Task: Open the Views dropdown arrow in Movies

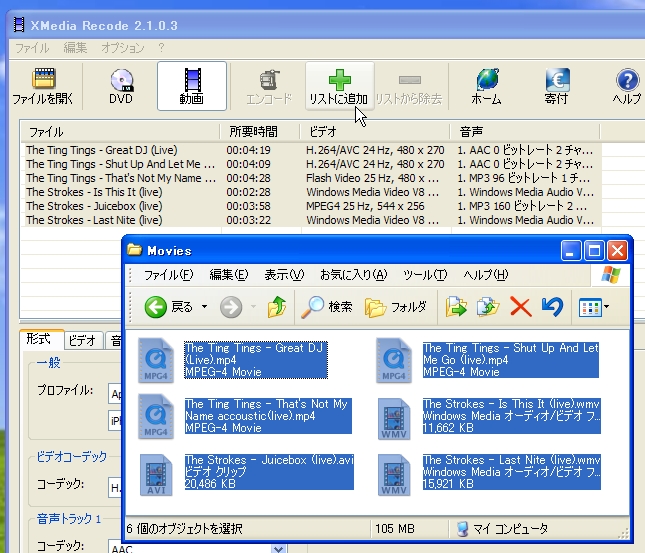Action: pos(607,307)
